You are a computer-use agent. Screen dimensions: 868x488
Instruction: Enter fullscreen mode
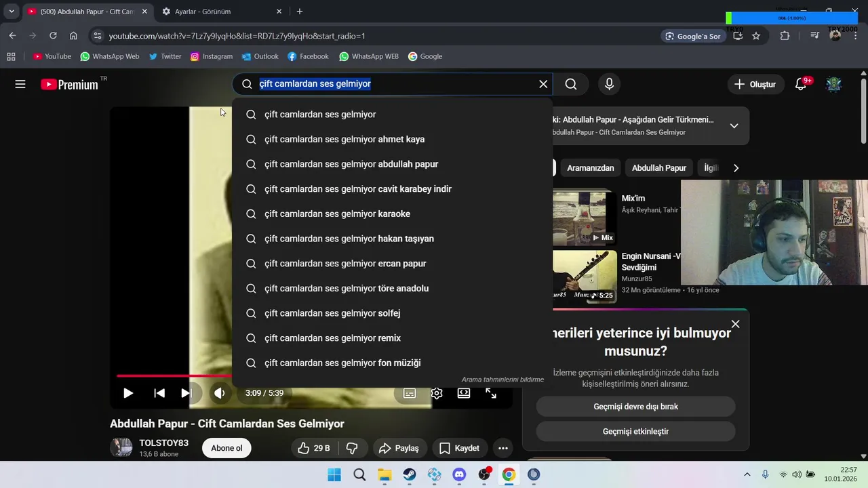pyautogui.click(x=491, y=393)
